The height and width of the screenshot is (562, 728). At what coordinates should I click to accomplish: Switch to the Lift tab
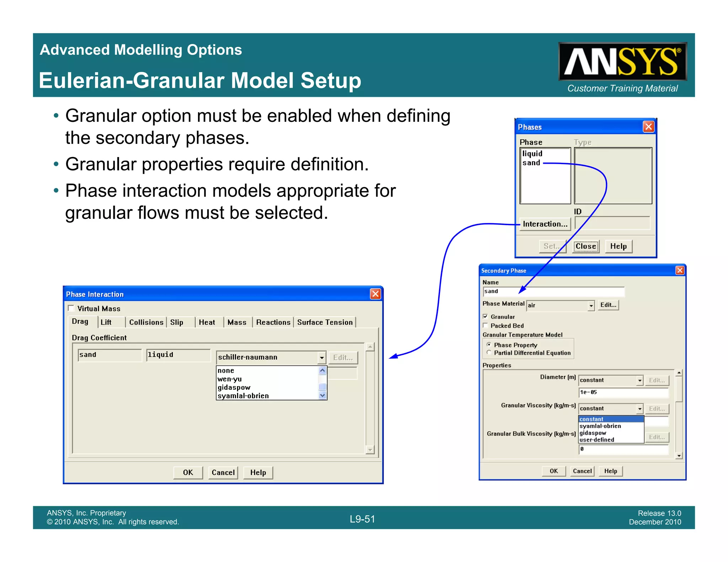tap(111, 322)
